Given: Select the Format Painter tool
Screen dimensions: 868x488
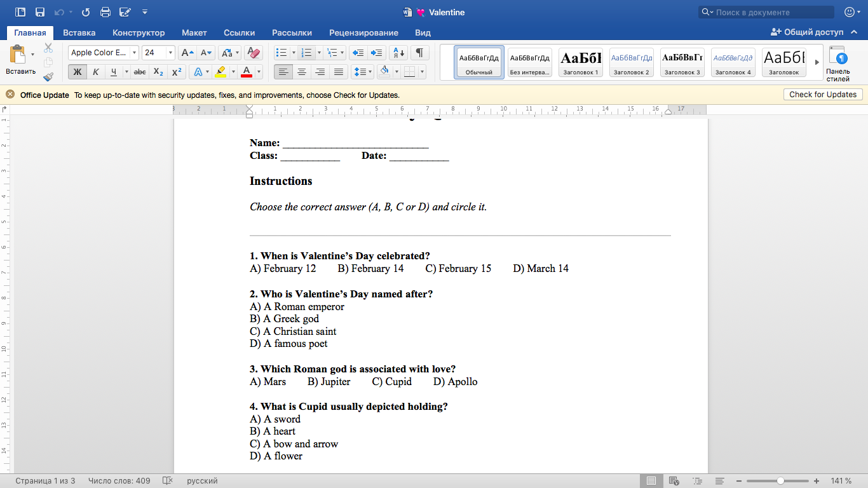Looking at the screenshot, I should point(48,76).
